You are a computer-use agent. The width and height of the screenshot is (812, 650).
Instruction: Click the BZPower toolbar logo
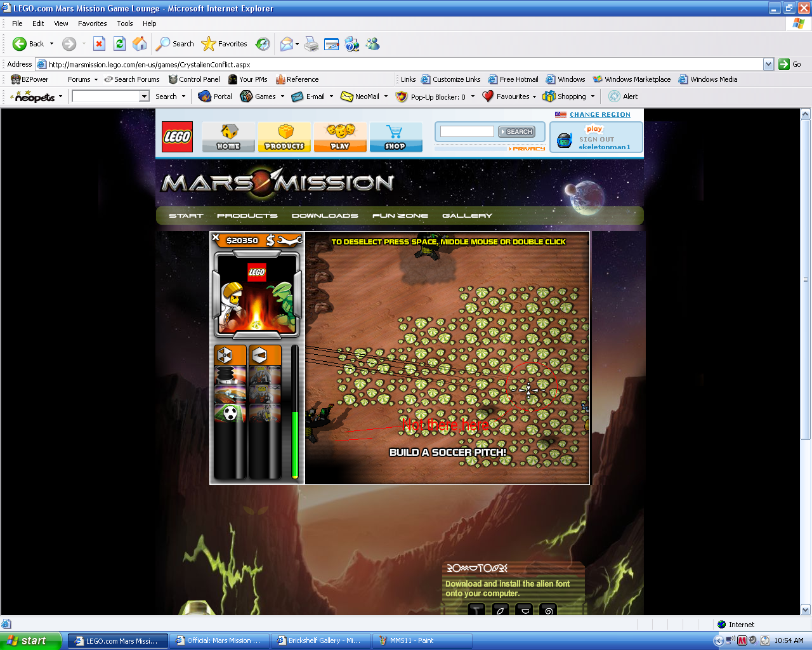pyautogui.click(x=30, y=79)
